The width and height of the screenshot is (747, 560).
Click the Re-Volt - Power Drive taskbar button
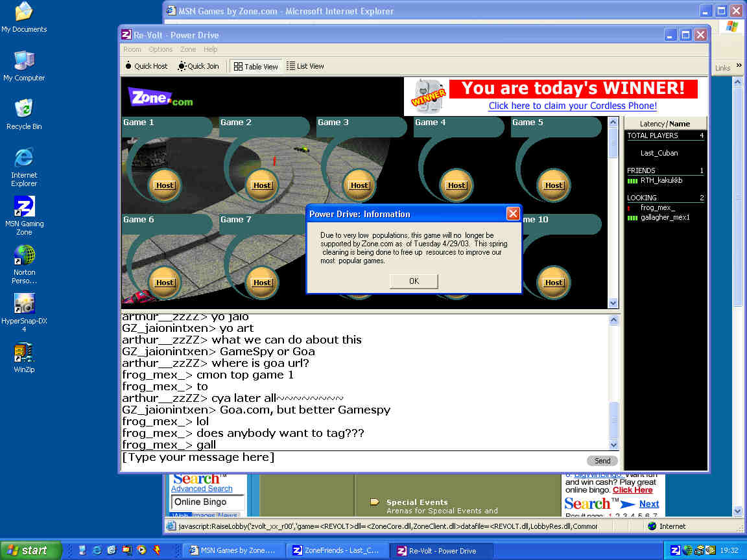tap(441, 550)
